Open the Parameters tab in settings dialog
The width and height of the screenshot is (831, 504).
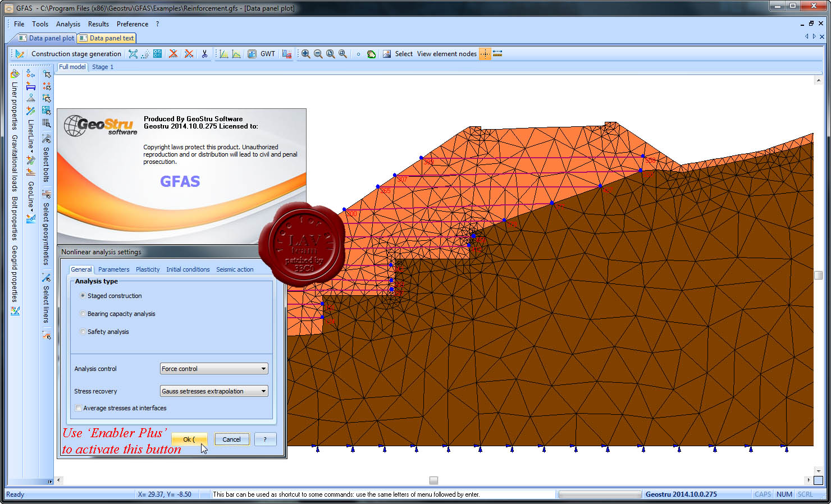[x=114, y=269]
